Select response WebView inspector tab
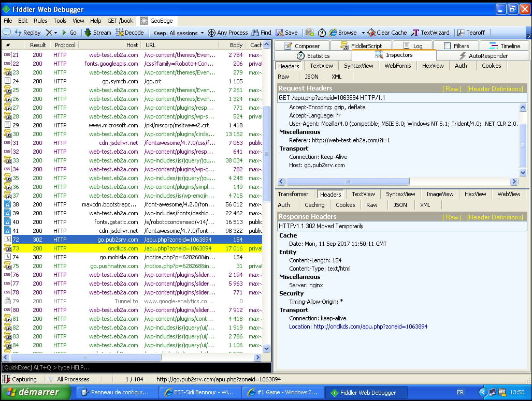 (x=509, y=194)
